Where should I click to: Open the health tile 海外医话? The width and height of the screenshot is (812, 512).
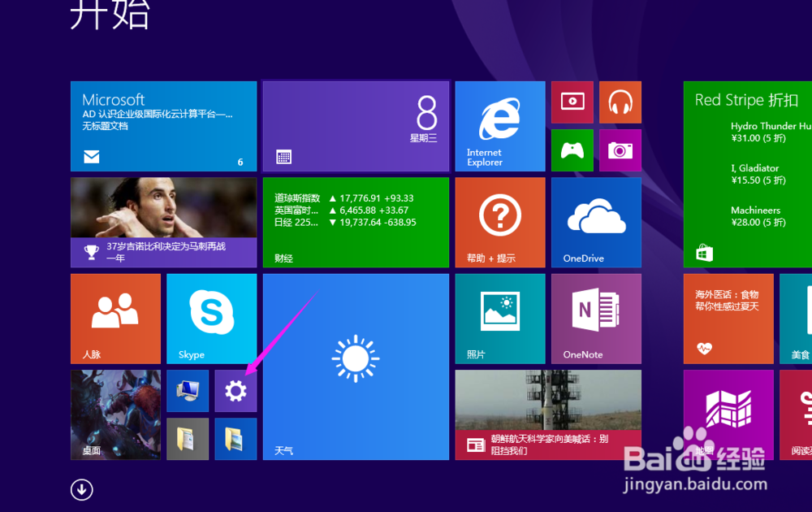click(x=728, y=319)
